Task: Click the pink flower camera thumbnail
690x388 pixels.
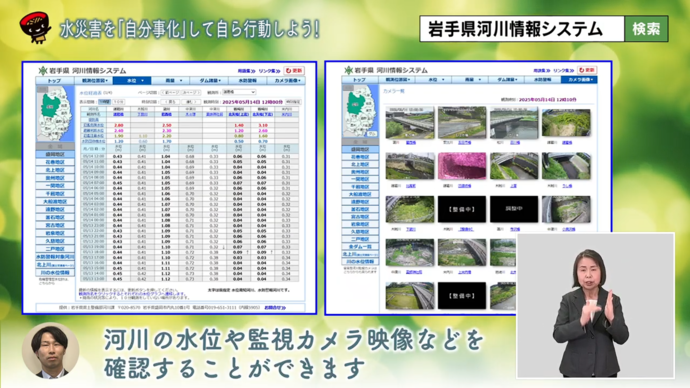Action: coord(462,166)
